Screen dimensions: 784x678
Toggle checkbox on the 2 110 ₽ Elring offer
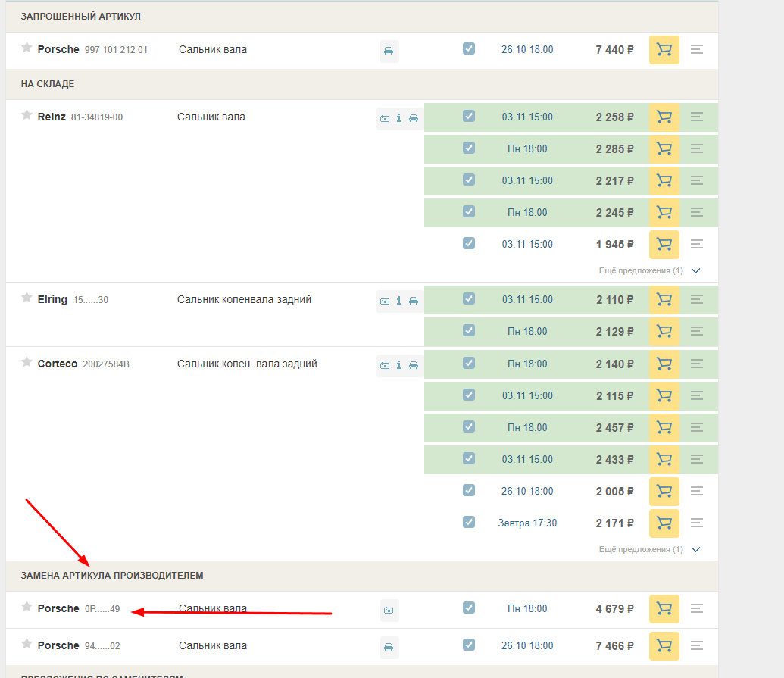click(469, 299)
